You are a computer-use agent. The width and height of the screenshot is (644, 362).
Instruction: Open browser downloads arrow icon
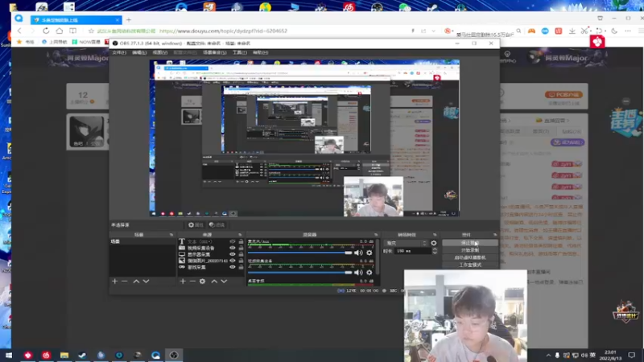click(572, 31)
